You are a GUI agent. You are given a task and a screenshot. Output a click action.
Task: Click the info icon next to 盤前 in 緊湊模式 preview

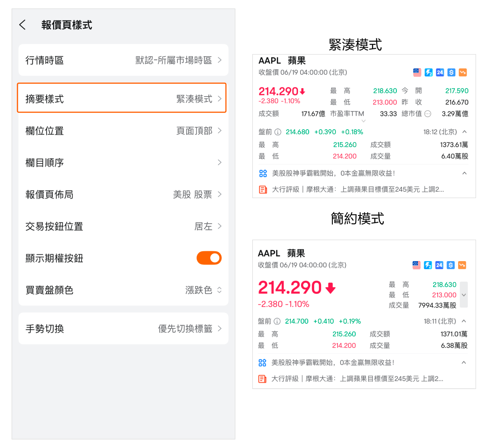tap(277, 132)
